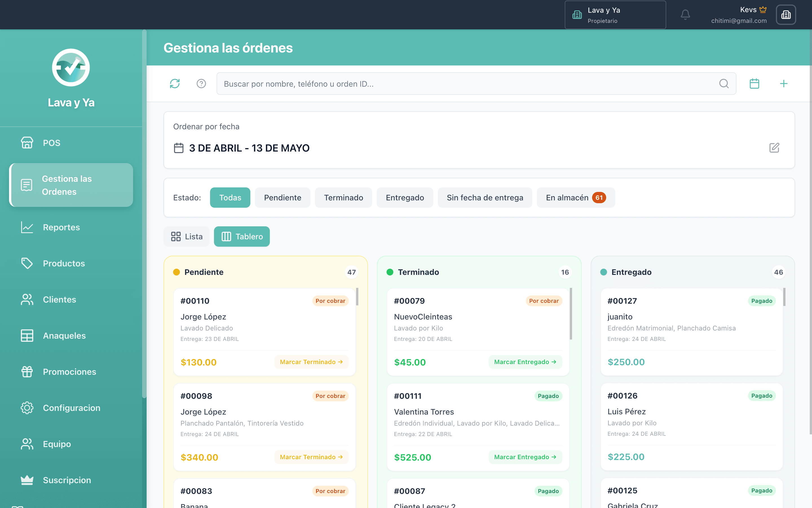This screenshot has width=812, height=508.
Task: Mark order #00111 as Entregado
Action: [525, 457]
